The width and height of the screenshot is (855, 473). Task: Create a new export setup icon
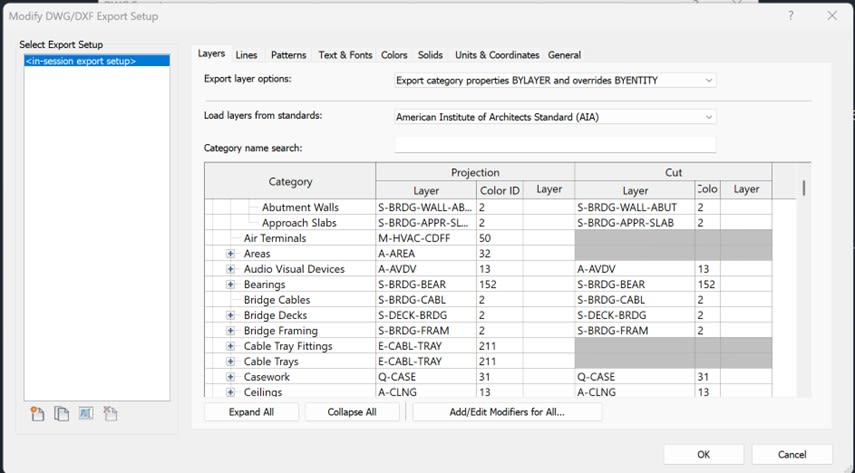coord(37,414)
